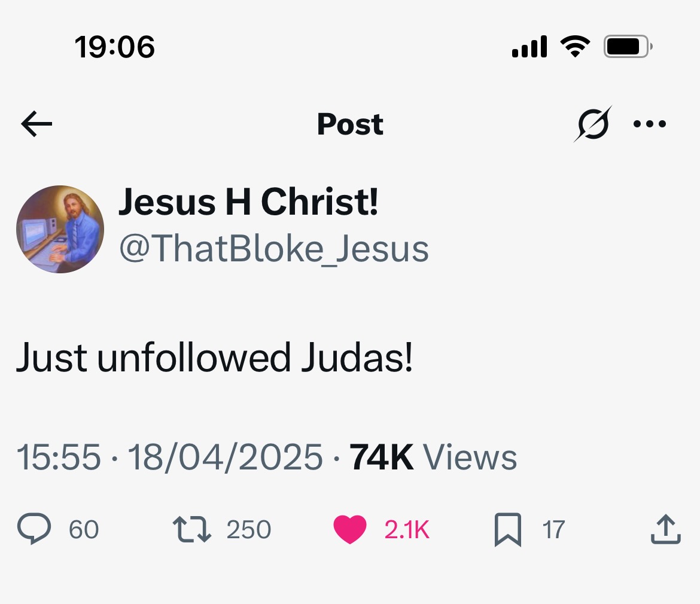Share the post using the upload-arrow icon

(x=665, y=530)
